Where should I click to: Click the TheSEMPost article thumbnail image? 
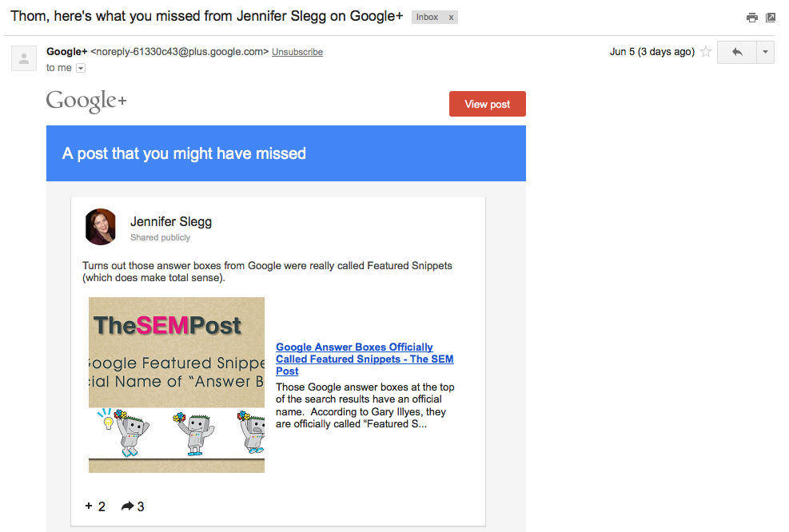coord(177,385)
